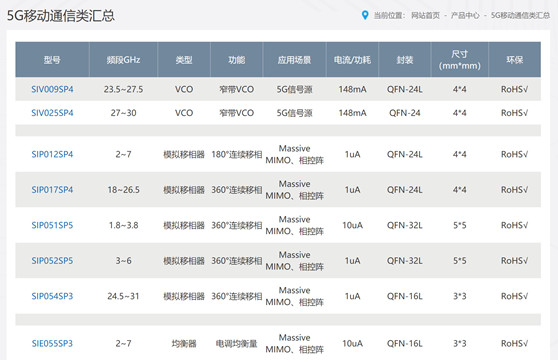Click the SIP052SP5 model link
This screenshot has width=558, height=360.
tap(52, 261)
